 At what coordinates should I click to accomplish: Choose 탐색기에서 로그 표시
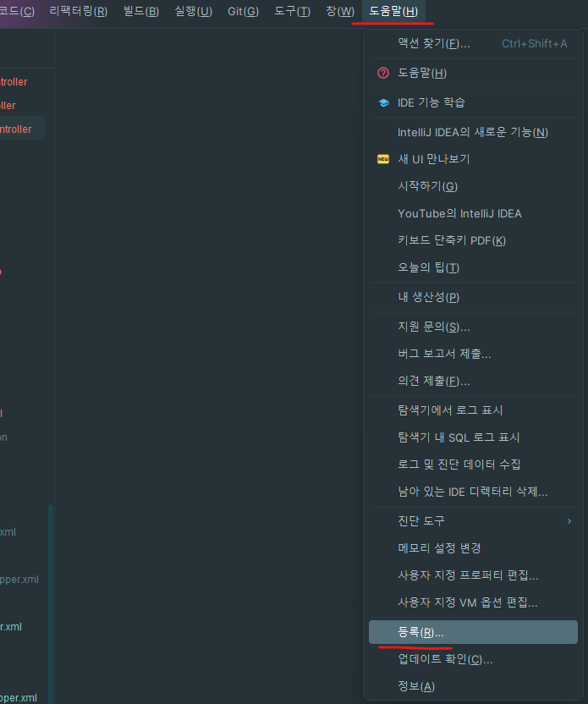(473, 410)
